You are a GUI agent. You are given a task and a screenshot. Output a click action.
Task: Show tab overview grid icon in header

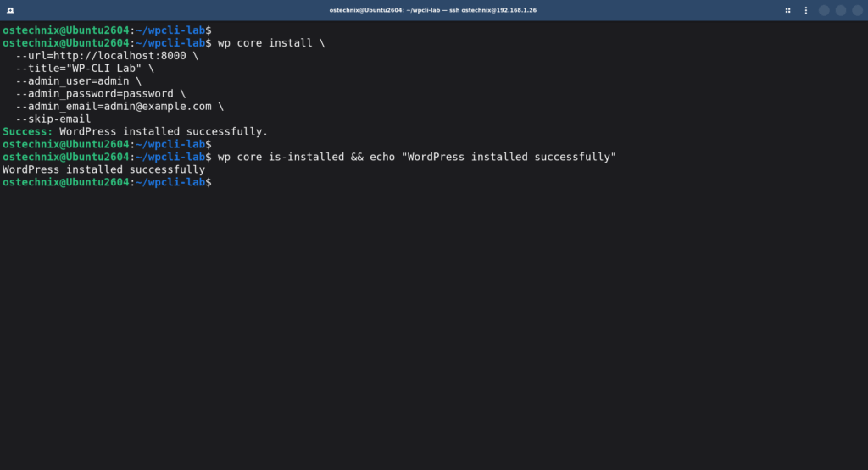pos(787,10)
